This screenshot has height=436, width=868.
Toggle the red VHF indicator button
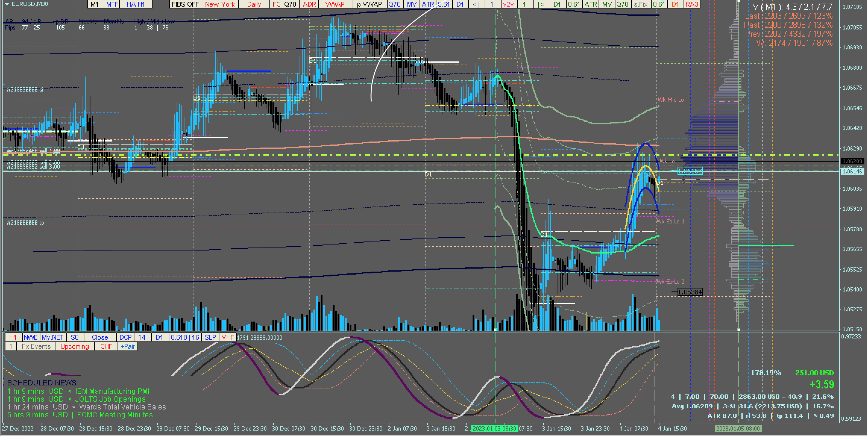point(228,337)
